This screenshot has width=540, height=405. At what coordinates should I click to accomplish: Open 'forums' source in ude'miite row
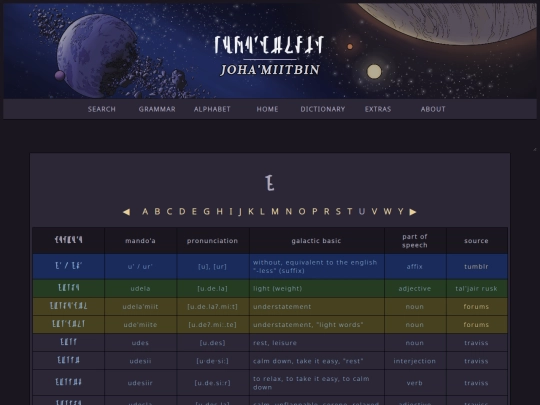point(476,325)
